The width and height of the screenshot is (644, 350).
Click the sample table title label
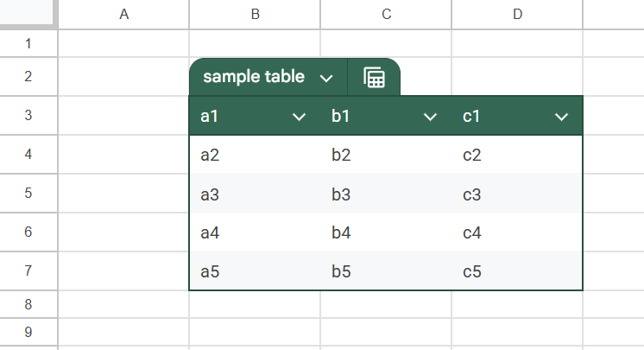coord(254,77)
